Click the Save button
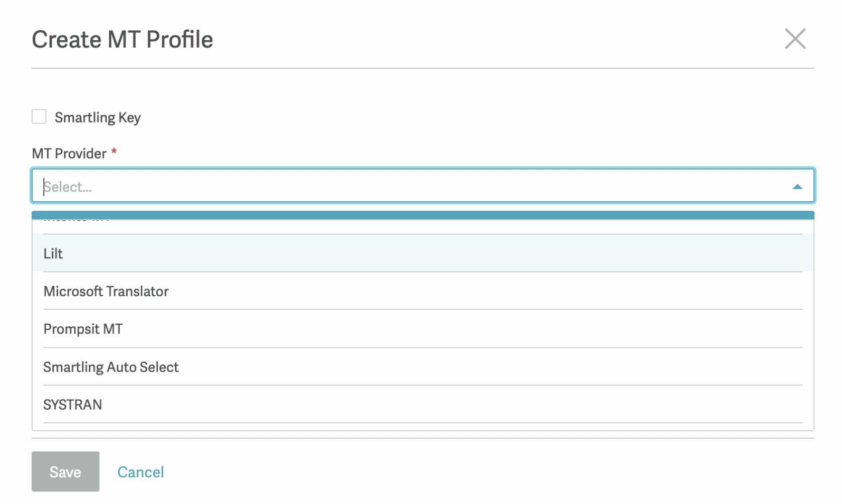The height and width of the screenshot is (504, 842). click(x=65, y=471)
